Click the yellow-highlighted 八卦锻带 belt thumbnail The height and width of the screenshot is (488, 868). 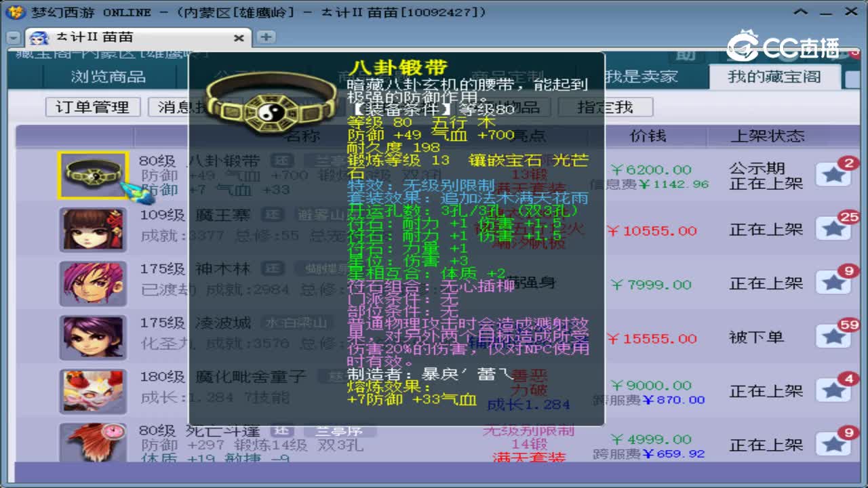pyautogui.click(x=93, y=174)
